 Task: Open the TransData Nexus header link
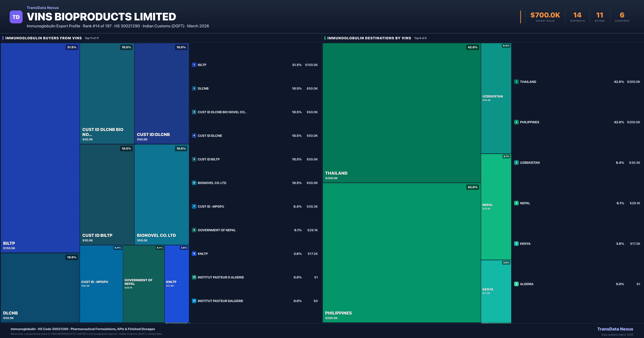point(43,8)
